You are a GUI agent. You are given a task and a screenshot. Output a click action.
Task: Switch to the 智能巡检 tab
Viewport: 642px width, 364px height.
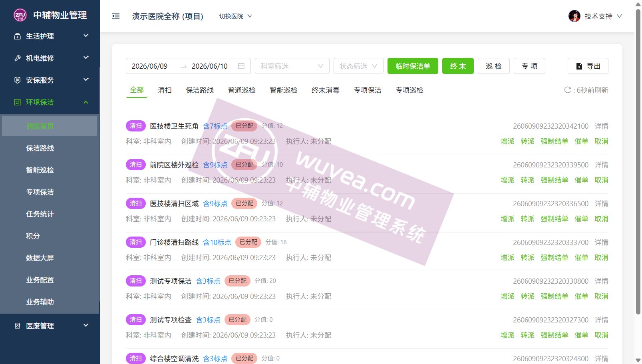pyautogui.click(x=284, y=90)
